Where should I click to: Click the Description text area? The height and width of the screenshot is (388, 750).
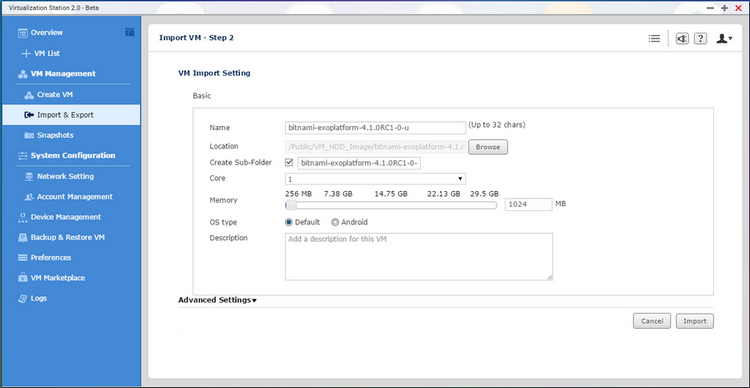[419, 256]
